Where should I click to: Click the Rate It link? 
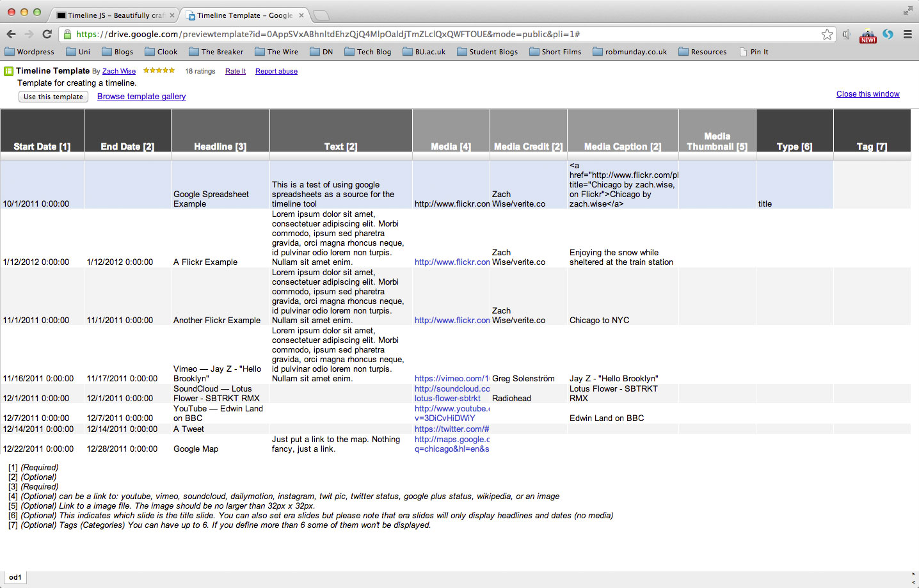pos(236,71)
